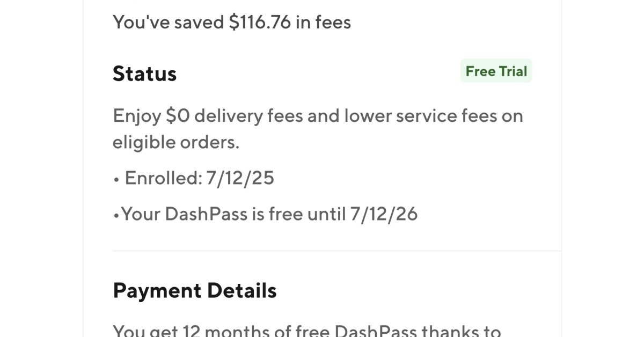This screenshot has width=644, height=337.
Task: Click the divider line above Payment Details
Action: point(336,251)
